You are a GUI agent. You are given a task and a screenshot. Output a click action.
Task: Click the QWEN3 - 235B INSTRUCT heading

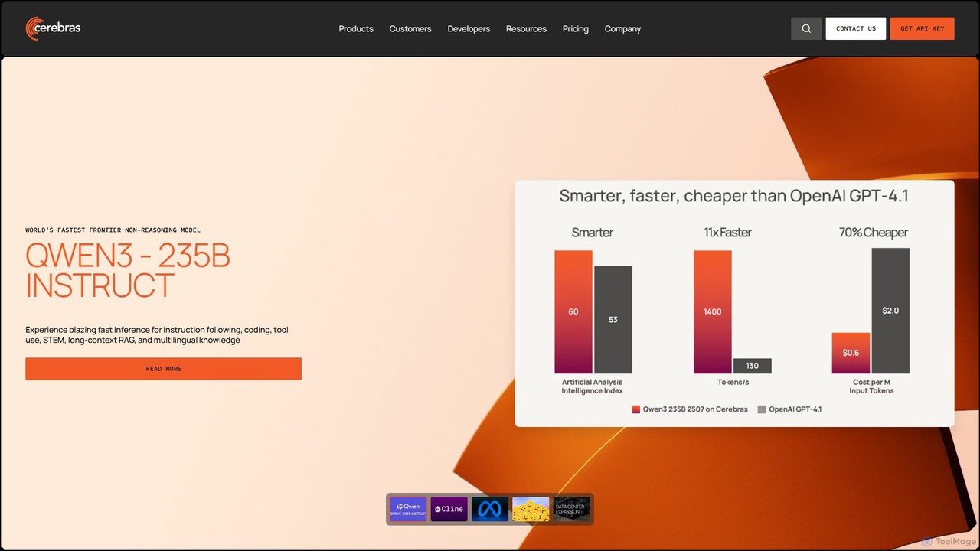coord(128,270)
